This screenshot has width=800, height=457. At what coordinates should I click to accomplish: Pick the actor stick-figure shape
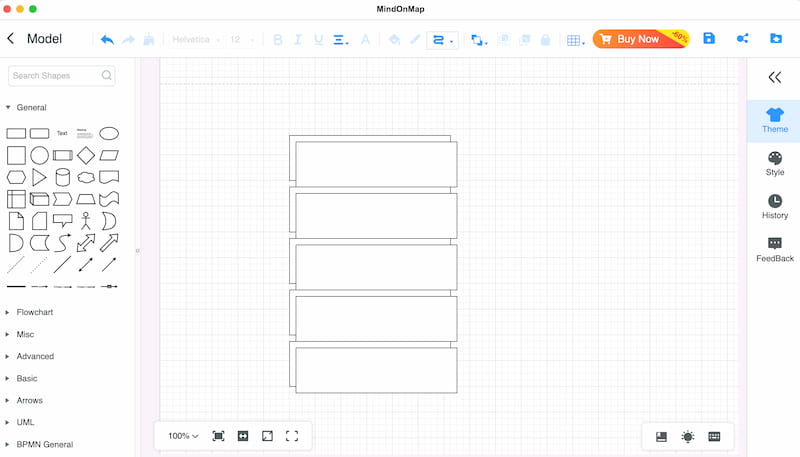86,221
